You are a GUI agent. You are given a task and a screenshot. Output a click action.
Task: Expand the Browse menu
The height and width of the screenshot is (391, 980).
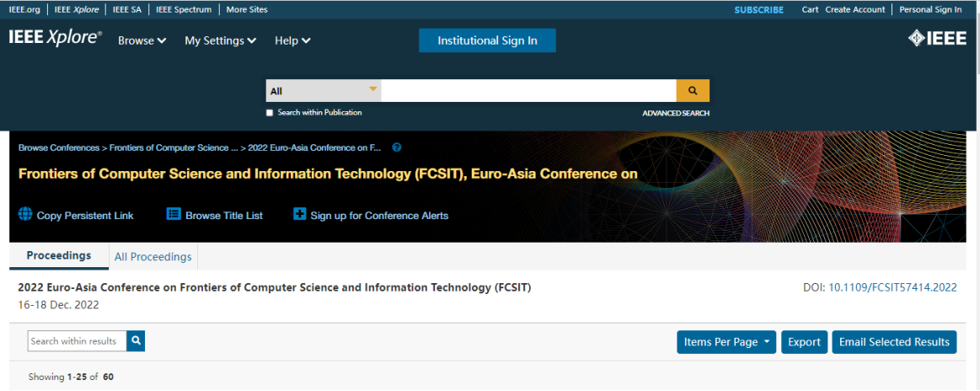pyautogui.click(x=142, y=40)
